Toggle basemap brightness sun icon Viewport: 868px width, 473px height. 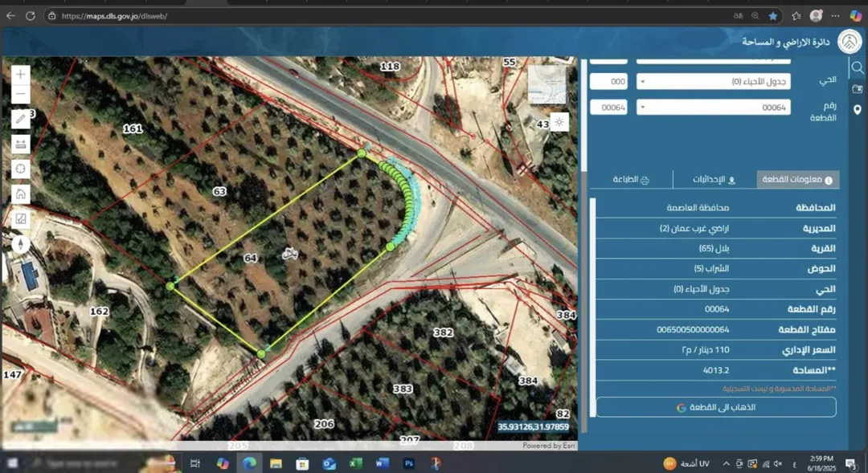coord(559,122)
